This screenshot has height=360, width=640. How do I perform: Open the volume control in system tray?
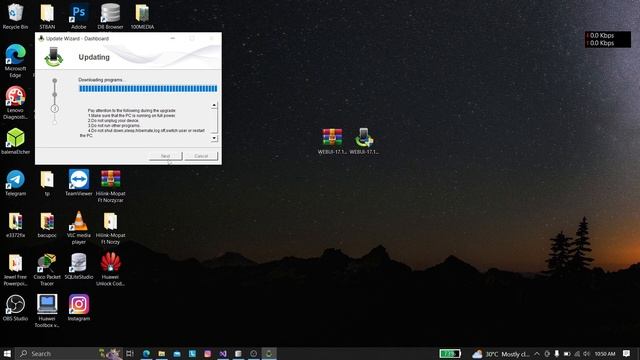[x=587, y=354]
